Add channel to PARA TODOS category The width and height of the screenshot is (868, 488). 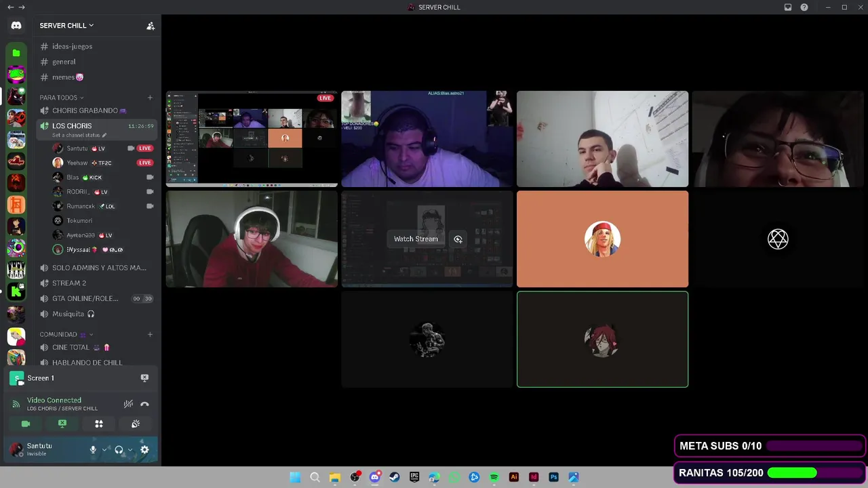pyautogui.click(x=150, y=98)
